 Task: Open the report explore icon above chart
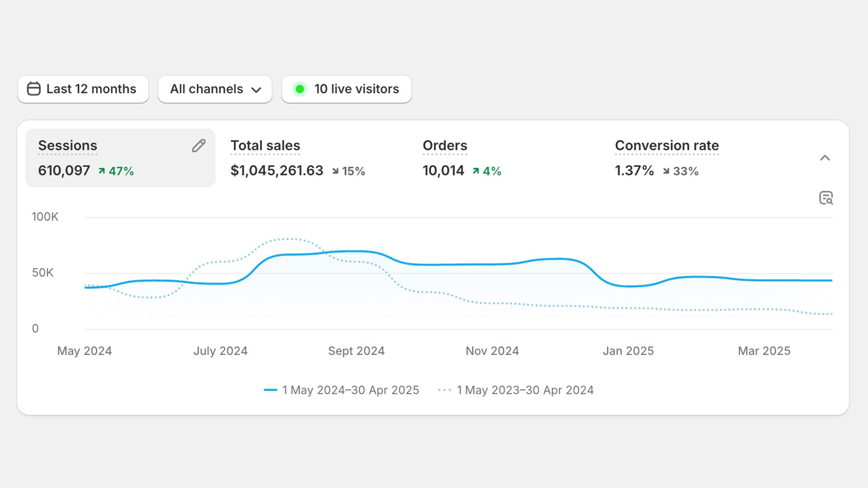(x=826, y=198)
